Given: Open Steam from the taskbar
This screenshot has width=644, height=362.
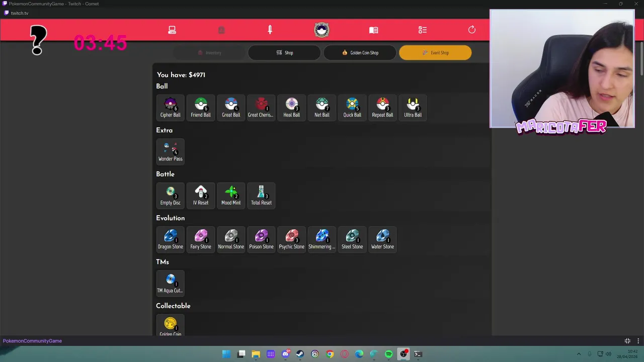Looking at the screenshot, I should pyautogui.click(x=300, y=354).
